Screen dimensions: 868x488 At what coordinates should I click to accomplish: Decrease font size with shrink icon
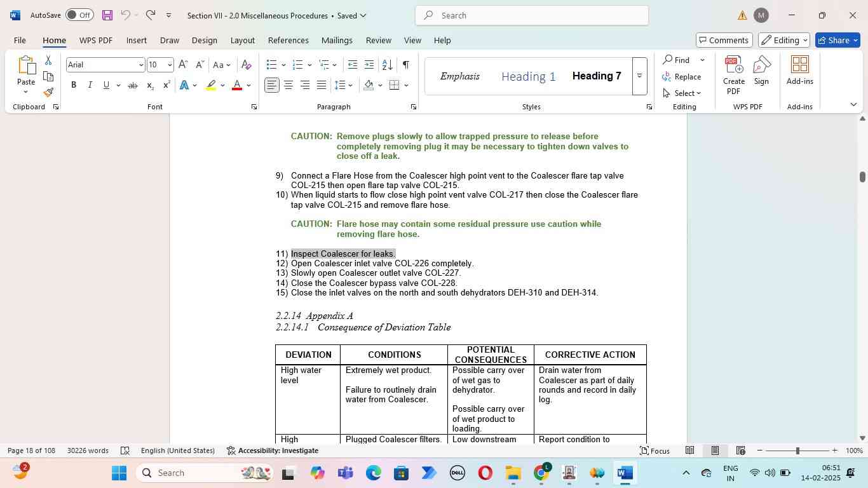(x=200, y=65)
